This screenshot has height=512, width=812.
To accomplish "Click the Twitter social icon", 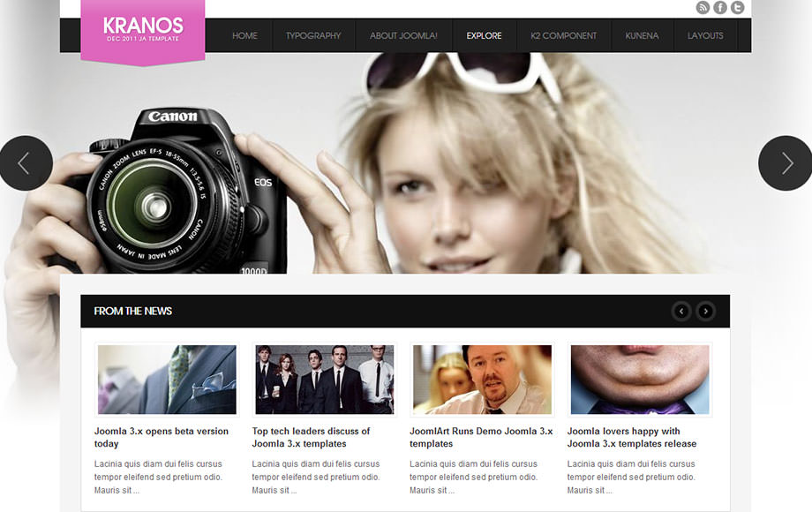I will tap(737, 8).
